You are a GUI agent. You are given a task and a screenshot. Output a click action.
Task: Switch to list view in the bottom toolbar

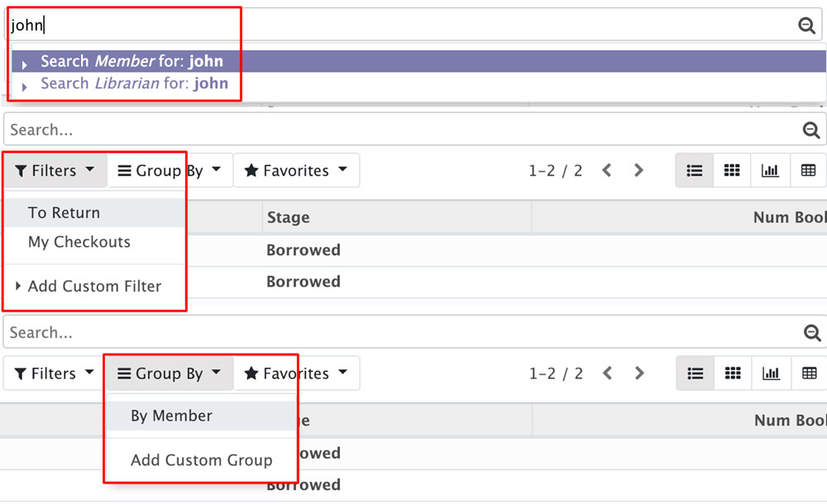[x=696, y=373]
